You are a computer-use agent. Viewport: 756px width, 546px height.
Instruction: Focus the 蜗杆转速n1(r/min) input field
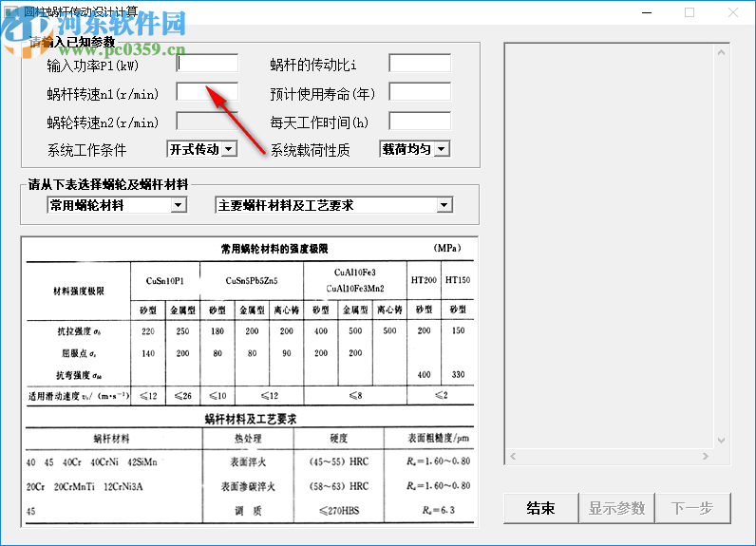(x=207, y=91)
